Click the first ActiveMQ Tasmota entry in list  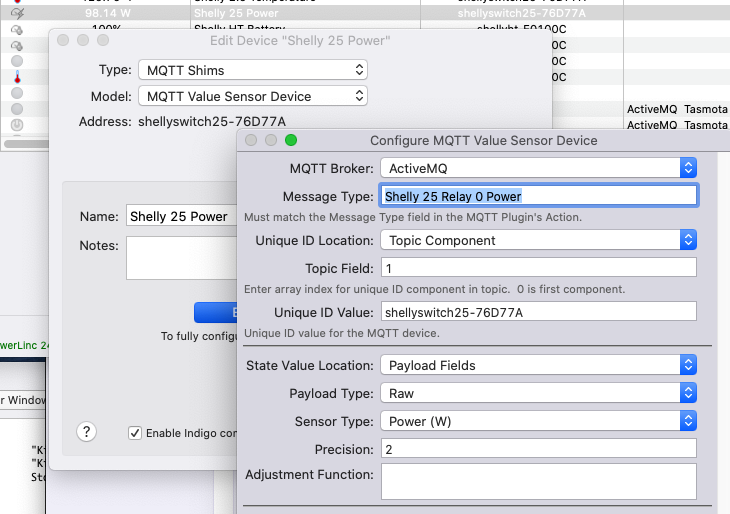click(677, 109)
